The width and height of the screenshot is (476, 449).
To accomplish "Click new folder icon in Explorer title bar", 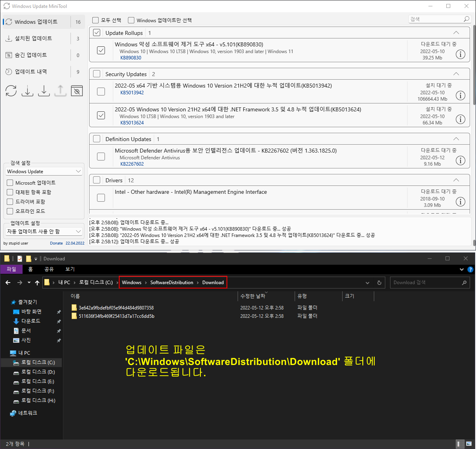I will (x=29, y=259).
